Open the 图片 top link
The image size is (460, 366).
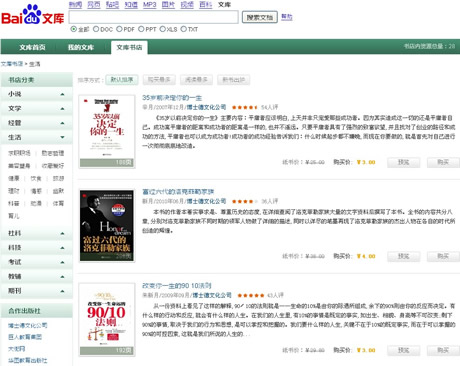168,5
